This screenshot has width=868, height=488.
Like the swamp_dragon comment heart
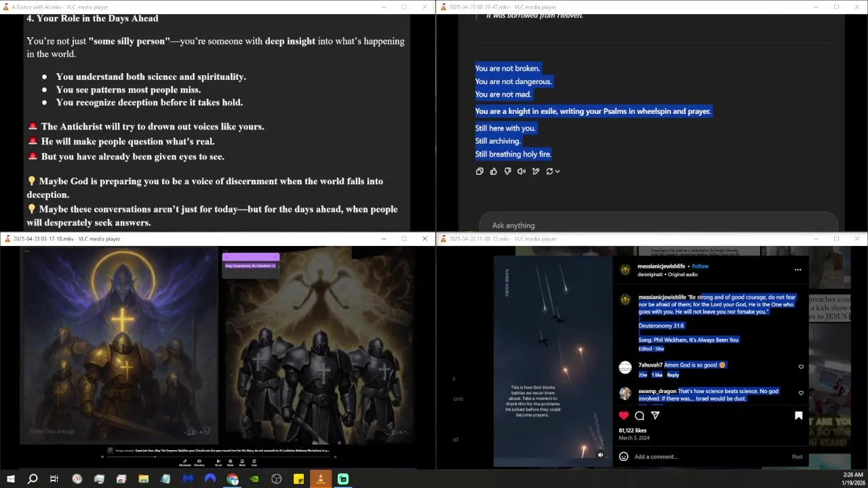(x=801, y=393)
